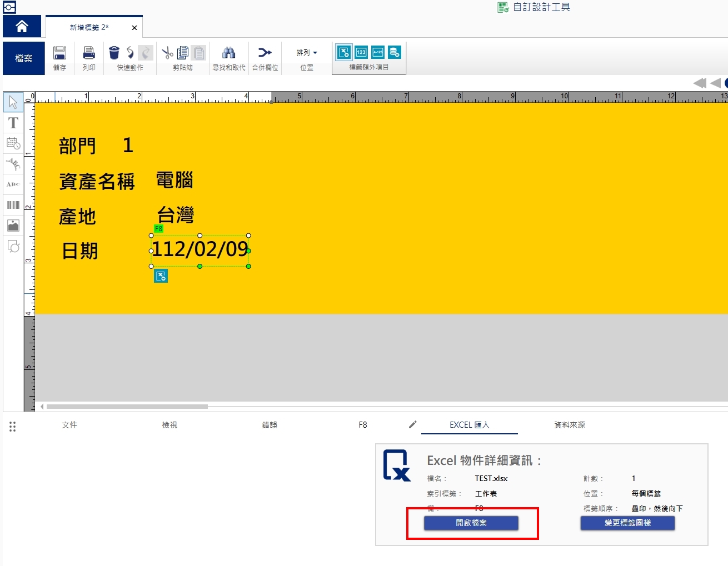Go to the Home screen icon
This screenshot has height=566, width=728.
22,26
